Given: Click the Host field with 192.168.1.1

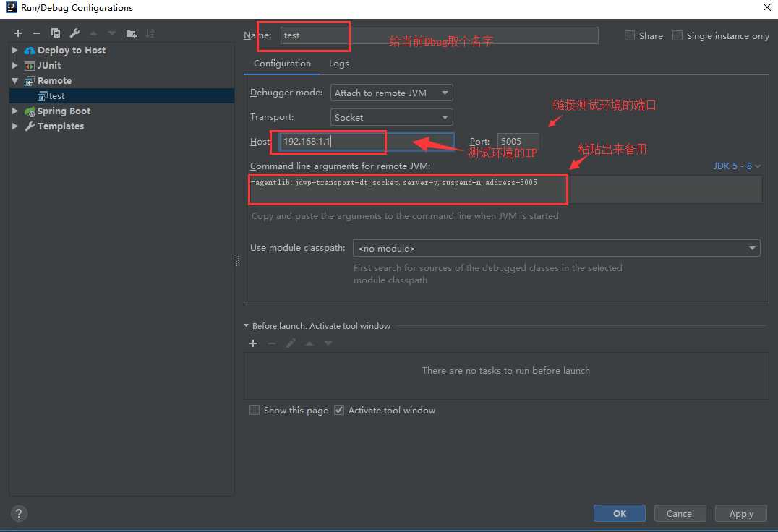Looking at the screenshot, I should 367,141.
